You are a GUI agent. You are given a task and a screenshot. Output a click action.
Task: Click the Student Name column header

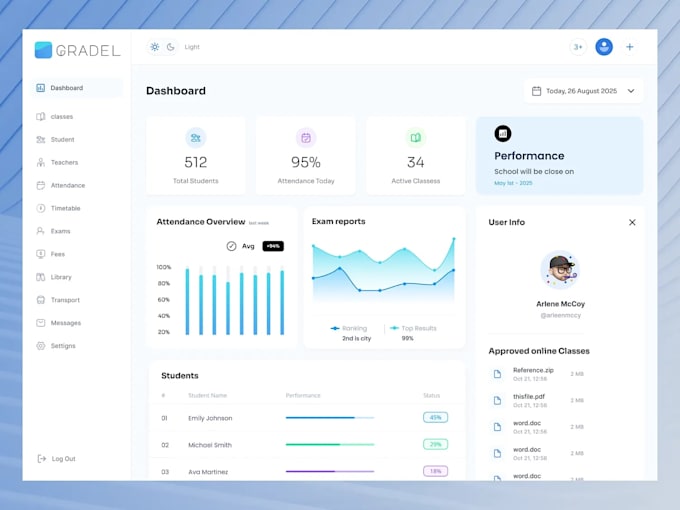coord(207,396)
